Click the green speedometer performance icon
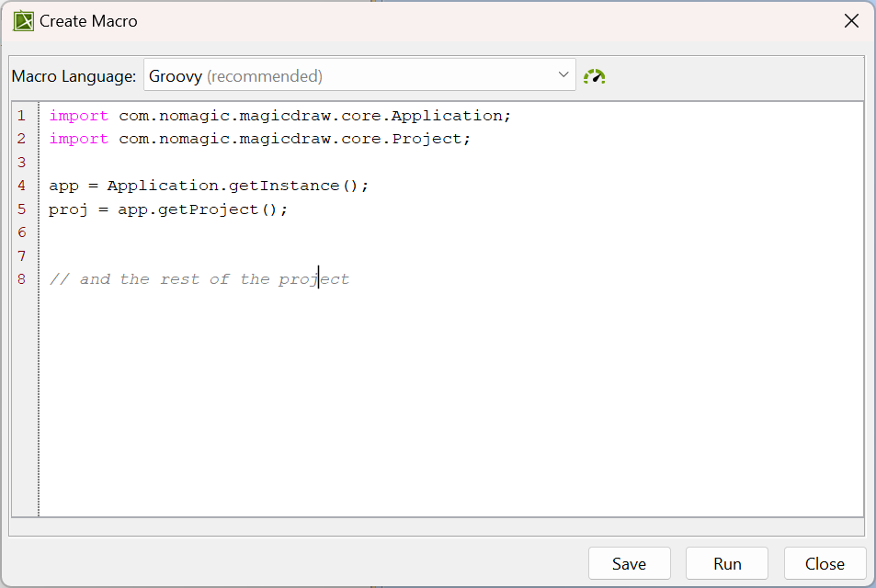Image resolution: width=876 pixels, height=588 pixels. [x=594, y=76]
